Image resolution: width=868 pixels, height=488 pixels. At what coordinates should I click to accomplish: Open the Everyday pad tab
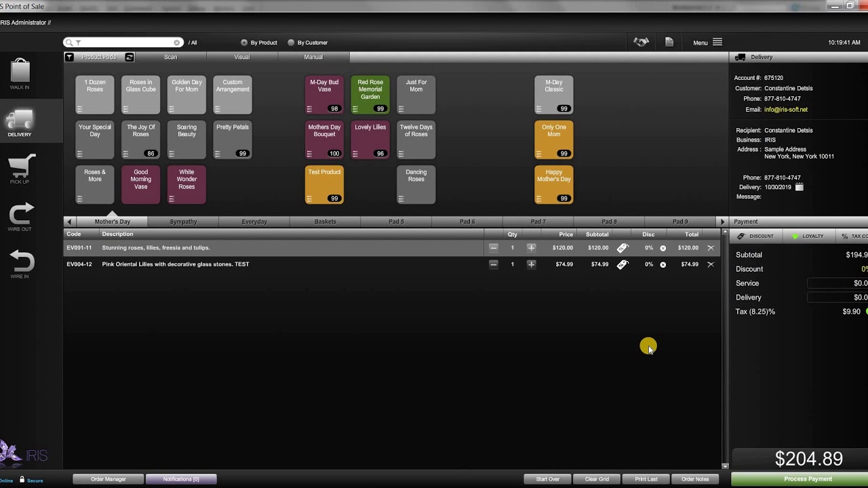pyautogui.click(x=254, y=222)
